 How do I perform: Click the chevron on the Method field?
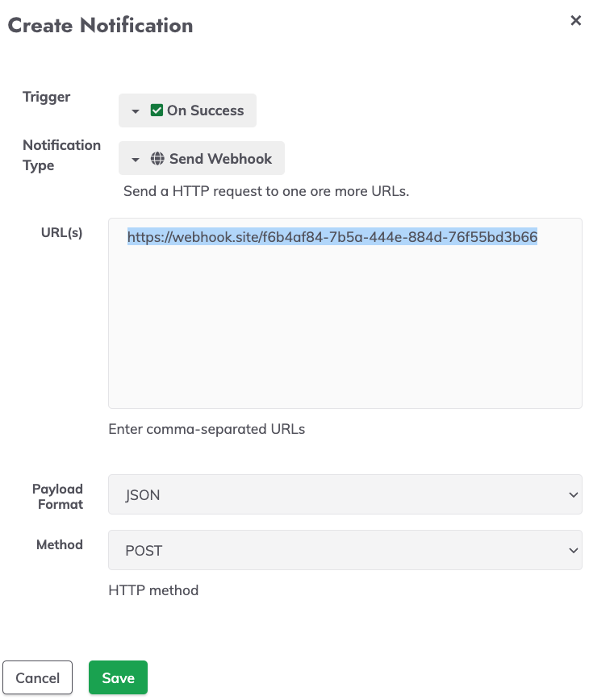click(x=574, y=551)
